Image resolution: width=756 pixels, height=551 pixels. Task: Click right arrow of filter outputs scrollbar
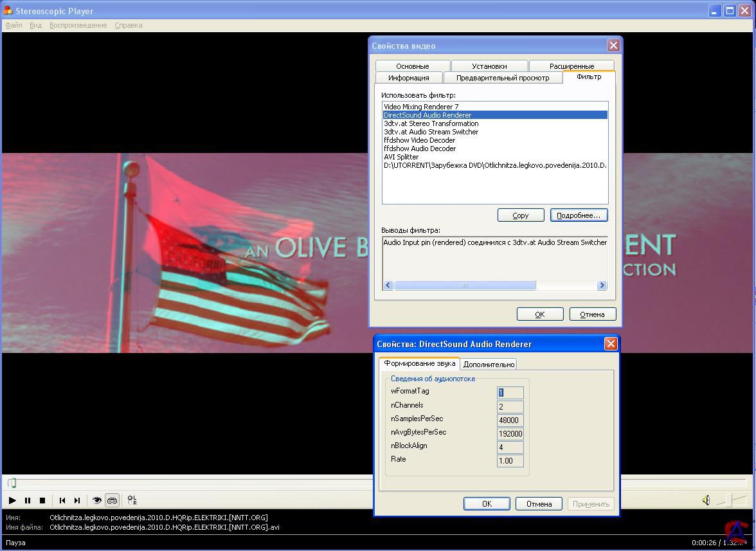coord(602,285)
